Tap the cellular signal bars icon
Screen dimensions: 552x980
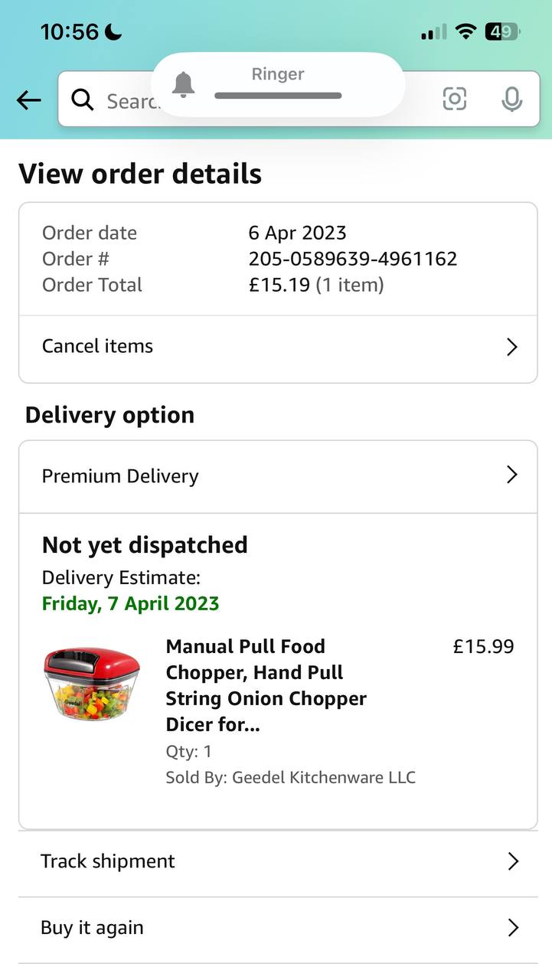click(433, 32)
